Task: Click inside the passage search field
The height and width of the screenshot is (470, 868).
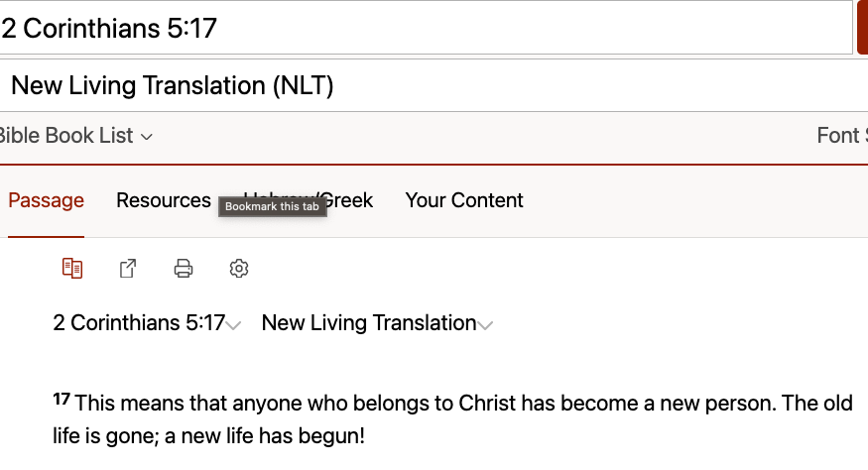Action: 426,28
